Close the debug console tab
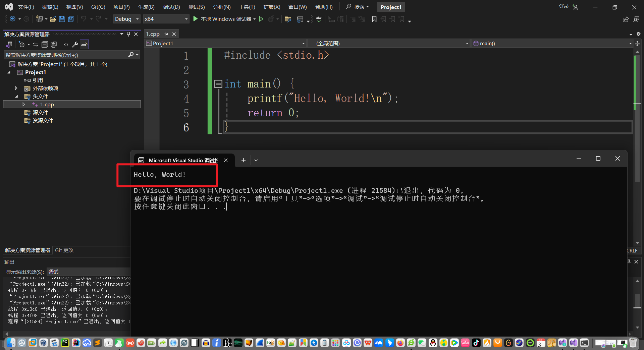This screenshot has height=350, width=644. (x=226, y=160)
